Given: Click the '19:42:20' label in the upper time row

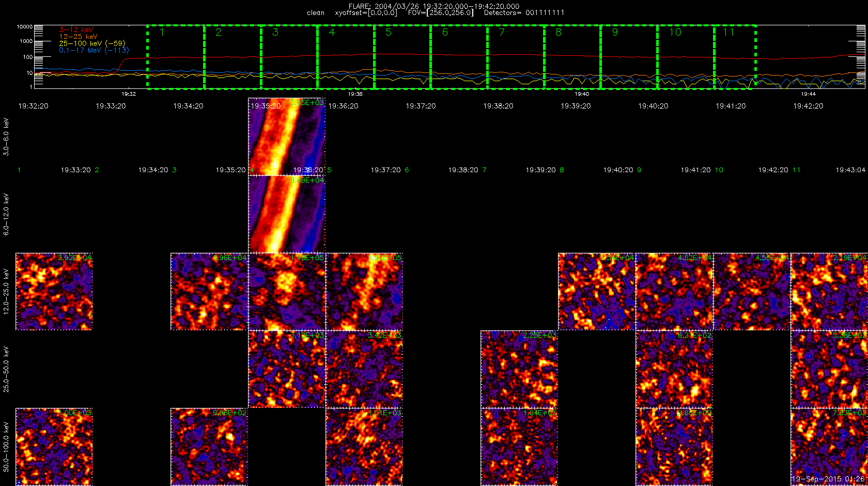Looking at the screenshot, I should pyautogui.click(x=808, y=106).
